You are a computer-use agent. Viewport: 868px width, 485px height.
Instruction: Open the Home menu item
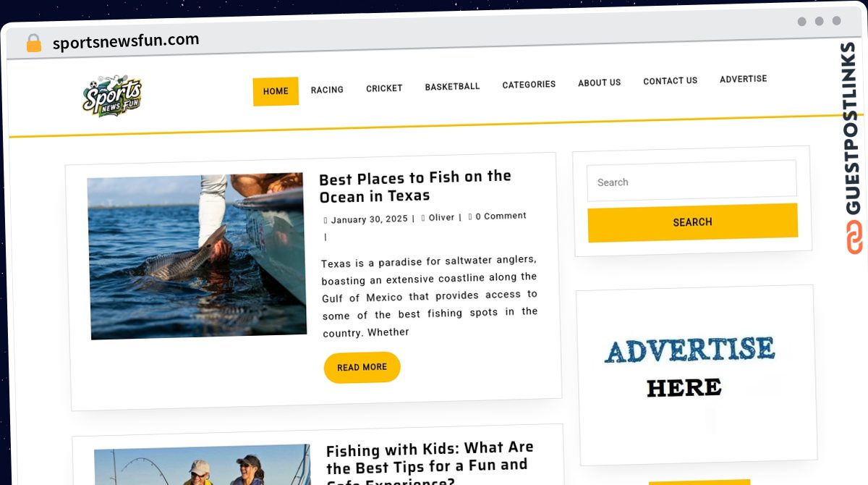276,91
